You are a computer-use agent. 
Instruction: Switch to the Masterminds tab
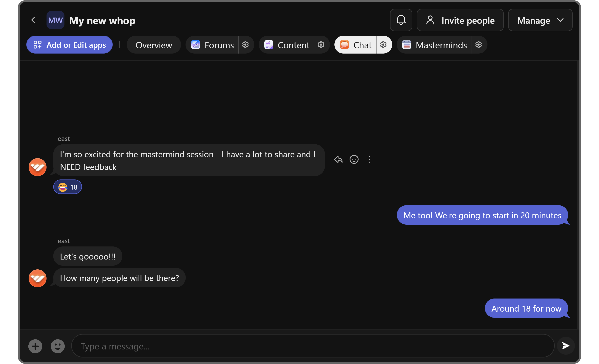tap(435, 45)
